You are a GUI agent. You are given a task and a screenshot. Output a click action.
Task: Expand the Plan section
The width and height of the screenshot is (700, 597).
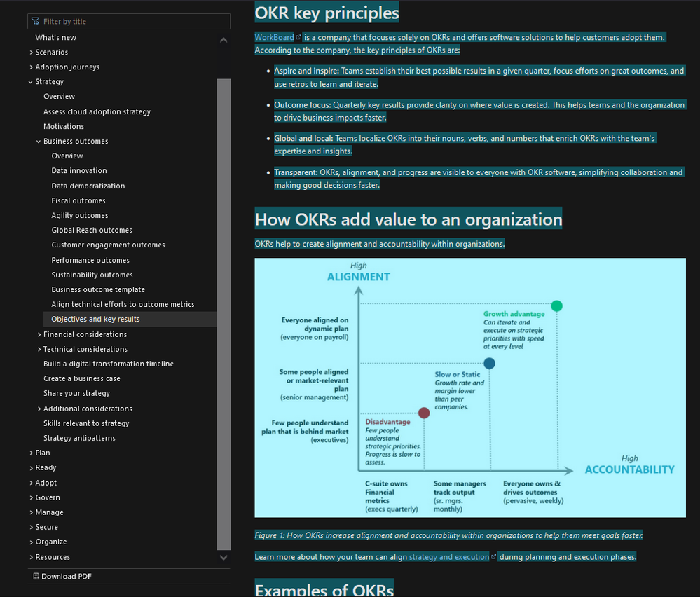pyautogui.click(x=32, y=452)
